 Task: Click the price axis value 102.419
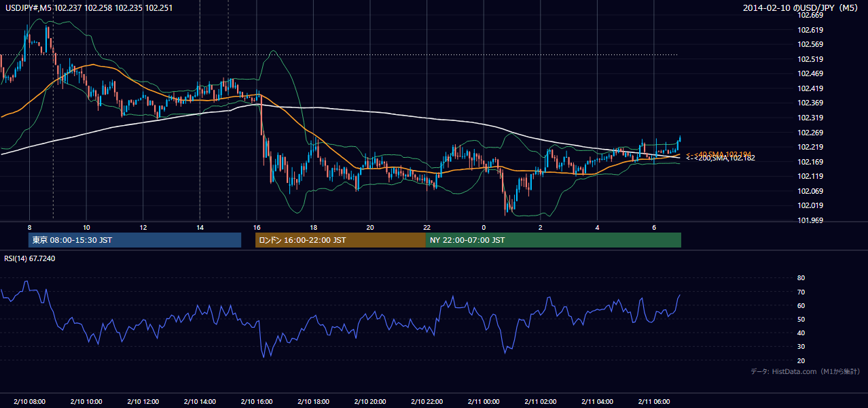[x=810, y=88]
